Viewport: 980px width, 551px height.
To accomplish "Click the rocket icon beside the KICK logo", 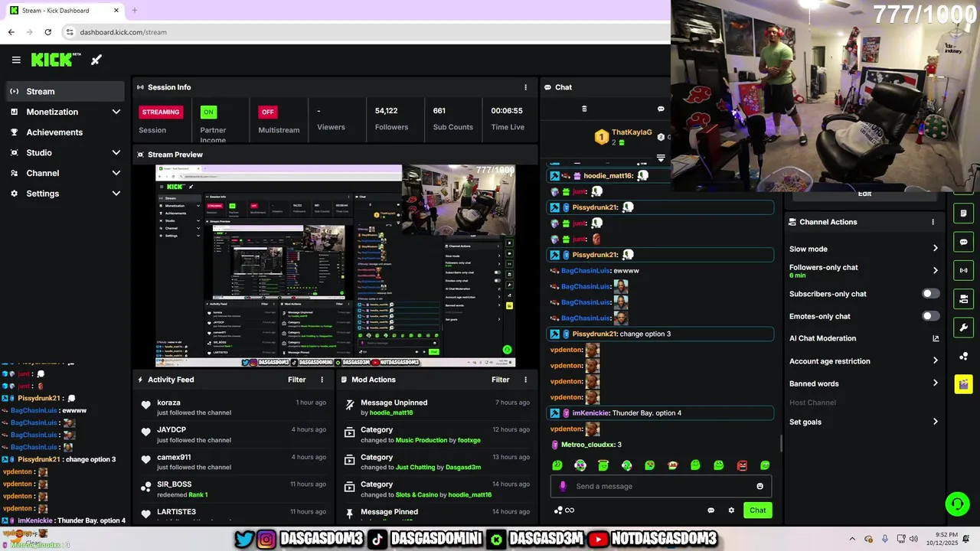I will point(96,60).
